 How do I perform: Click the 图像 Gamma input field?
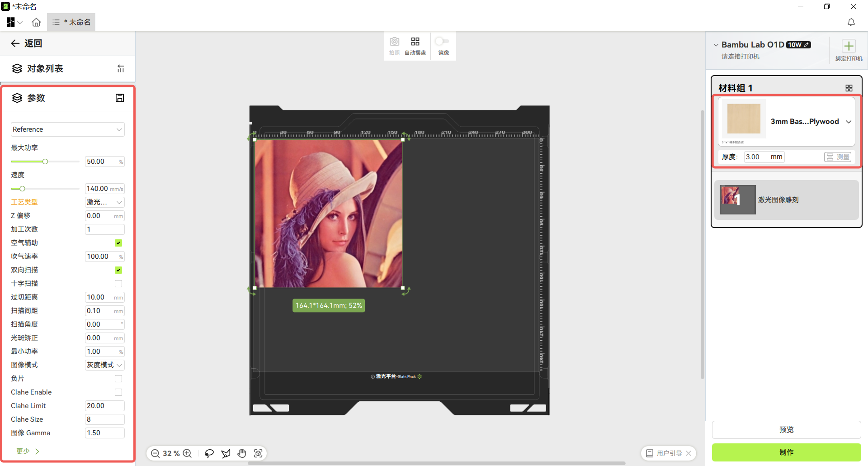tap(105, 433)
